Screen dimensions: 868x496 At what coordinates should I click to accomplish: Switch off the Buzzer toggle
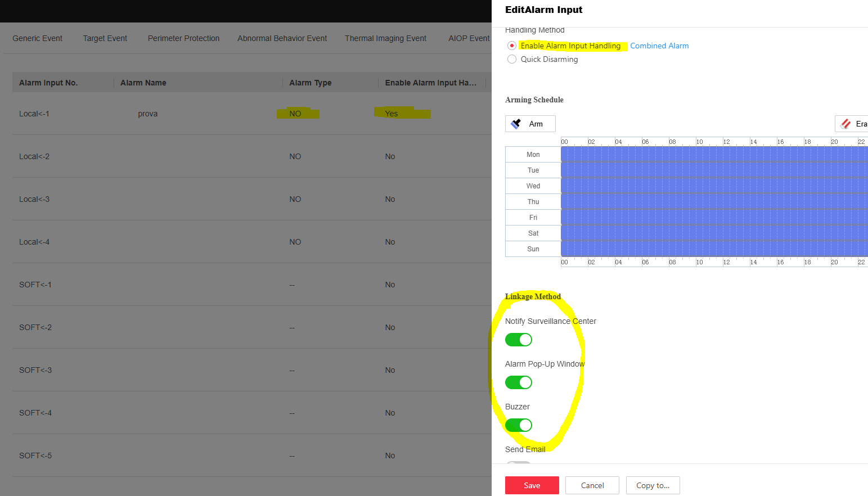(518, 425)
